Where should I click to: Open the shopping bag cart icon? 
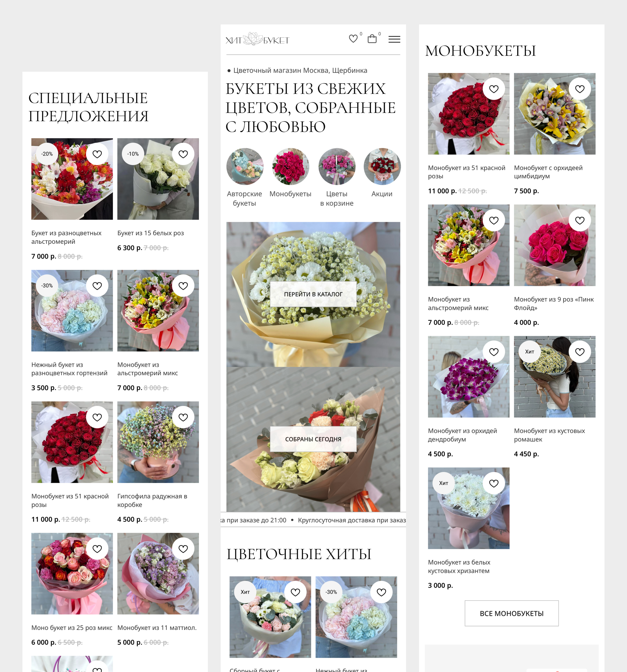[372, 39]
